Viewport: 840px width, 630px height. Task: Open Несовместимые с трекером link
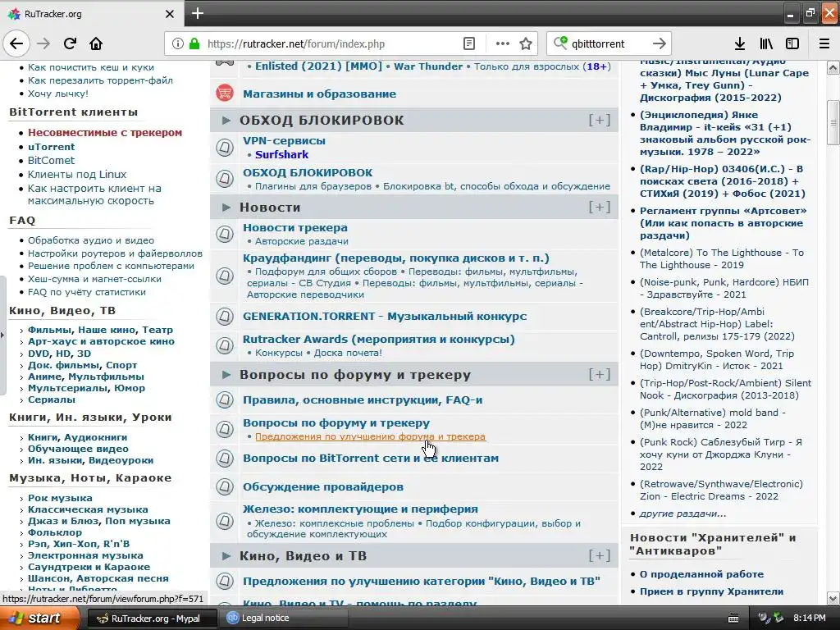coord(105,132)
